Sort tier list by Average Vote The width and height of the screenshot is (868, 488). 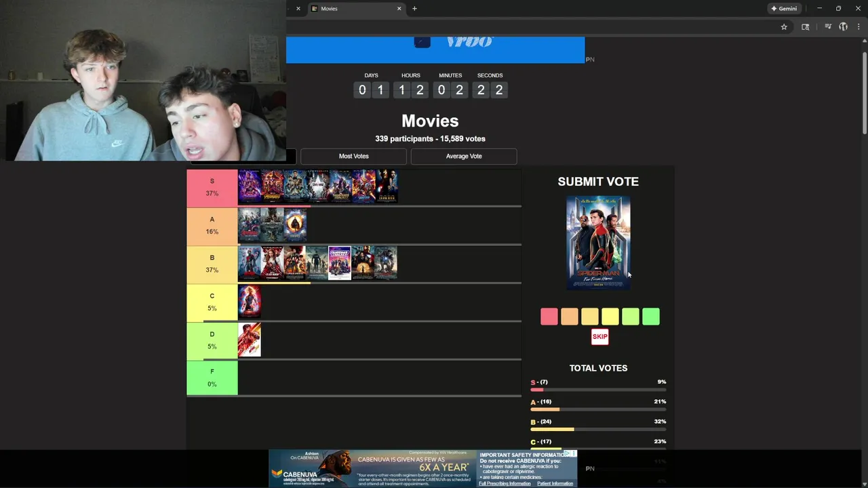[464, 156]
